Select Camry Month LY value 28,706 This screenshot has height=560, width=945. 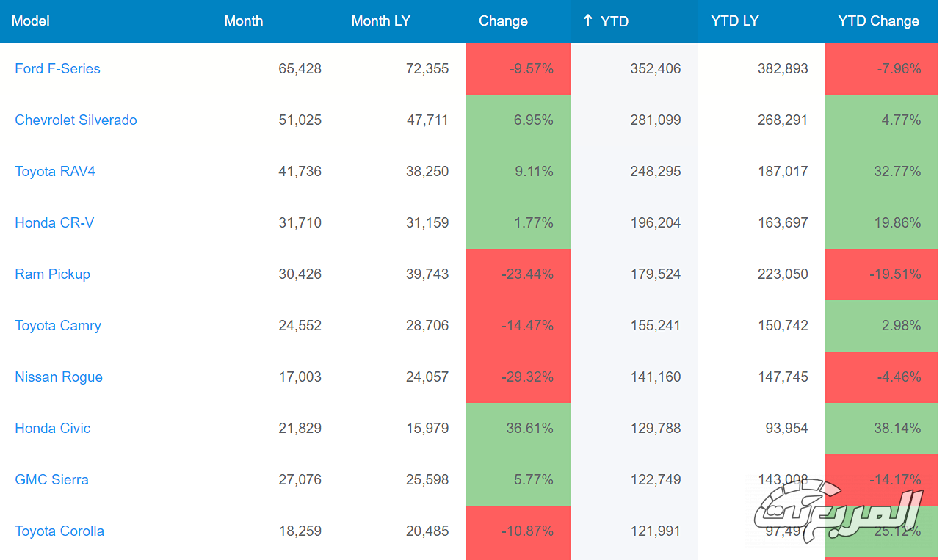click(427, 325)
